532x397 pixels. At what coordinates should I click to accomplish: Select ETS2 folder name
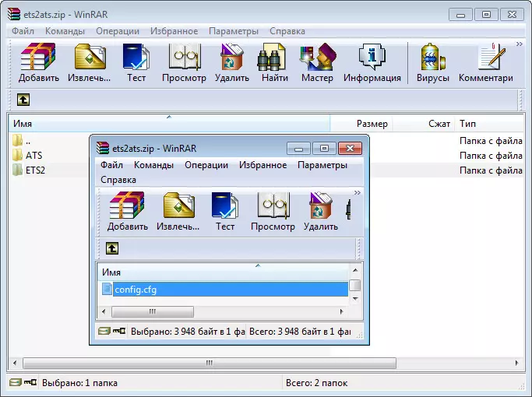click(x=35, y=170)
